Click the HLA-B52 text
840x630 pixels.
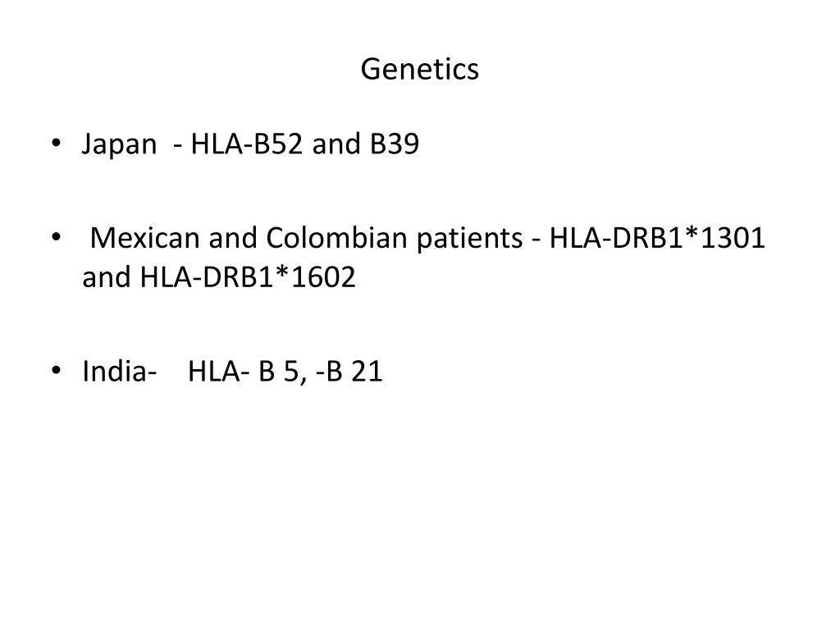click(246, 144)
